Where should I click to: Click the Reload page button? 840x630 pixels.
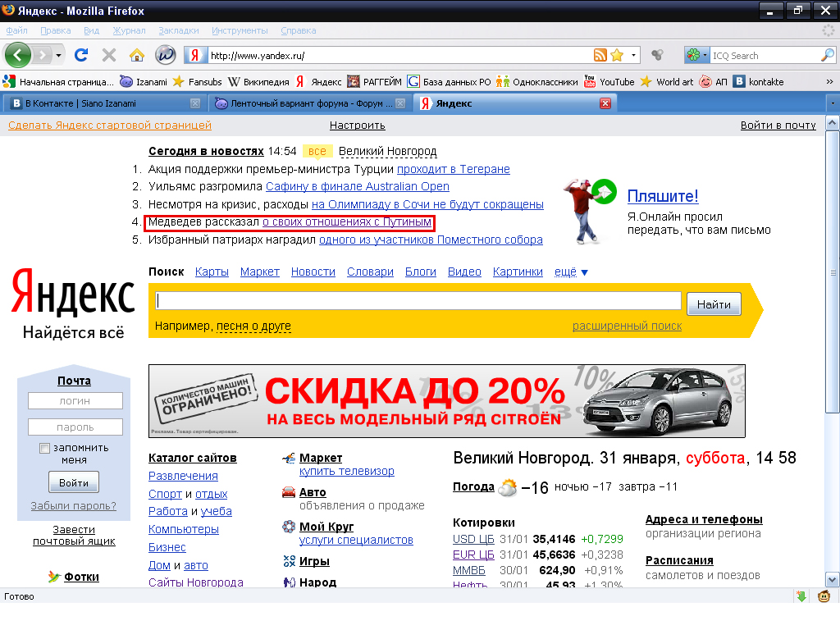(x=80, y=55)
